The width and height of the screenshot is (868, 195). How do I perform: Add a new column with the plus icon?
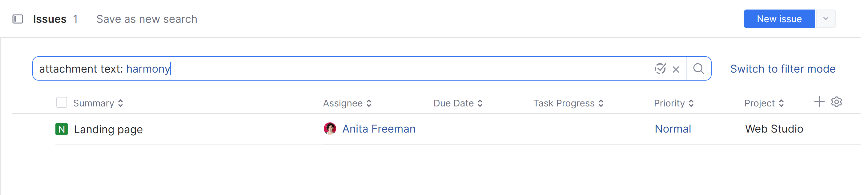(819, 102)
